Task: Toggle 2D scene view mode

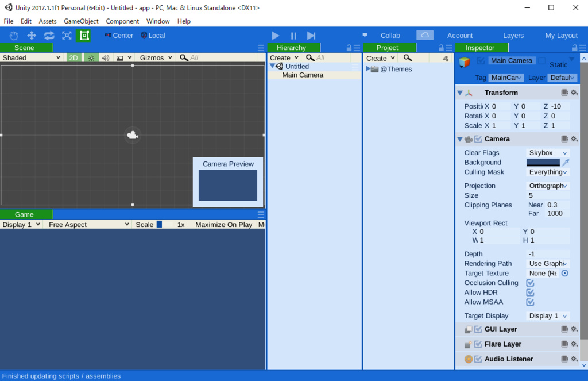Action: (73, 58)
